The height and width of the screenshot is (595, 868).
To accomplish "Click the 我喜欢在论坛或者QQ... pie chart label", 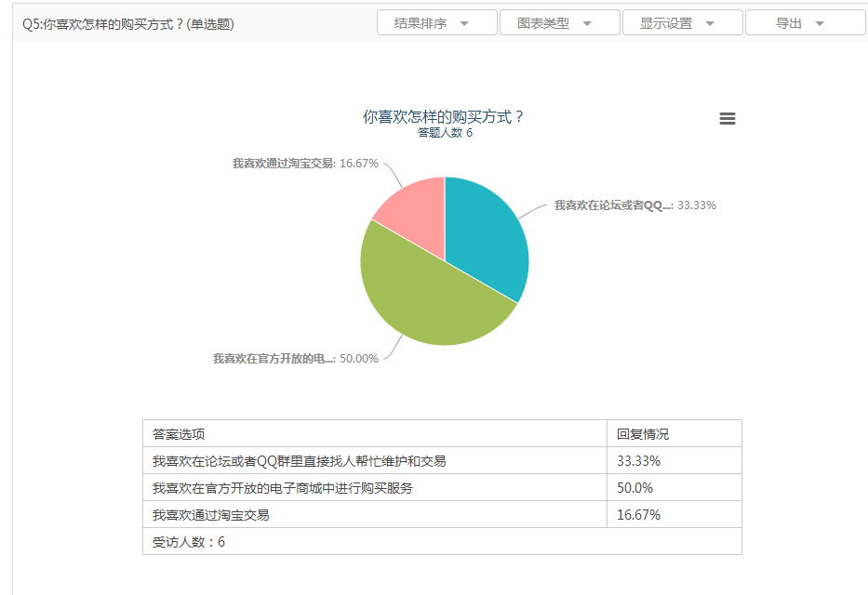I will coord(634,205).
